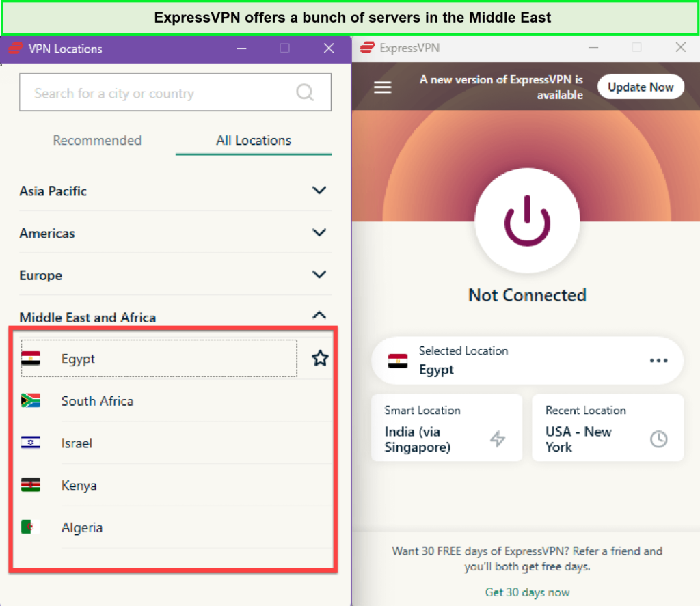Close the ExpressVPN main window
The height and width of the screenshot is (606, 700).
coord(680,47)
